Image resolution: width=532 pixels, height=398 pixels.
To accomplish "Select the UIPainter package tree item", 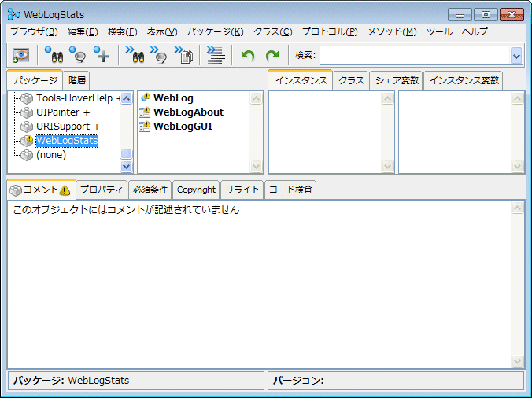I will [x=63, y=112].
